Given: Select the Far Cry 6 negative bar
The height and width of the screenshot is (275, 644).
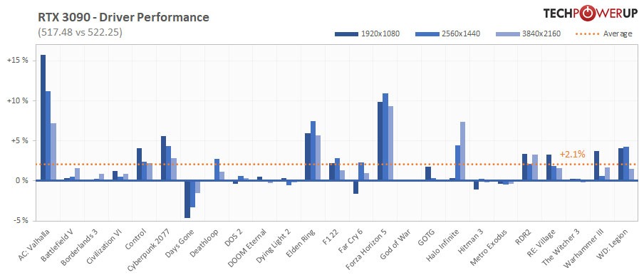Looking at the screenshot, I should point(355,187).
